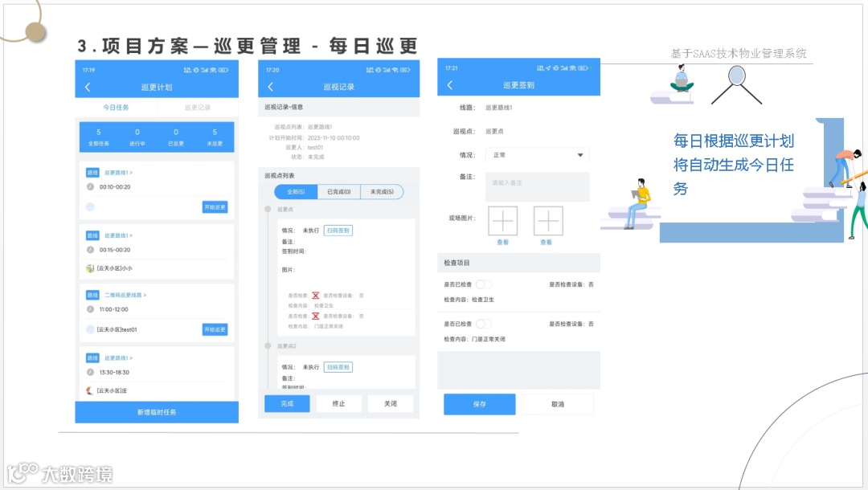This screenshot has width=868, height=490.
Task: Start patrol for the 00:10-00:20 task
Action: tap(215, 206)
